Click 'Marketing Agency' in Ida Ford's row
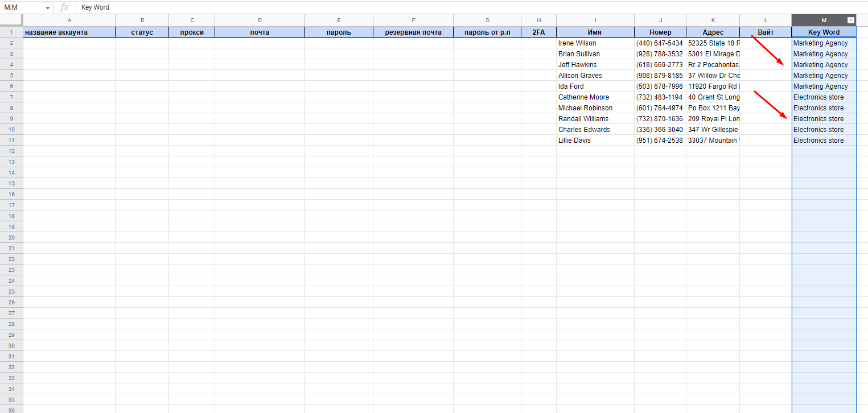 tap(824, 86)
